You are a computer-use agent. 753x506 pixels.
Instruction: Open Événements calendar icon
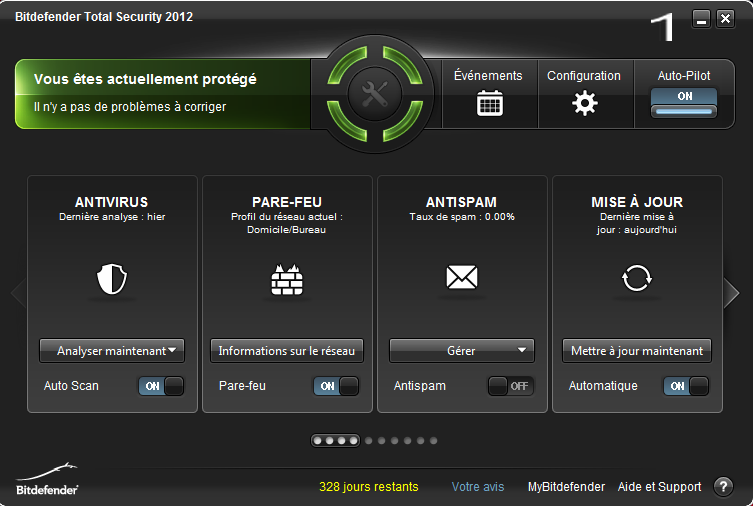(489, 103)
